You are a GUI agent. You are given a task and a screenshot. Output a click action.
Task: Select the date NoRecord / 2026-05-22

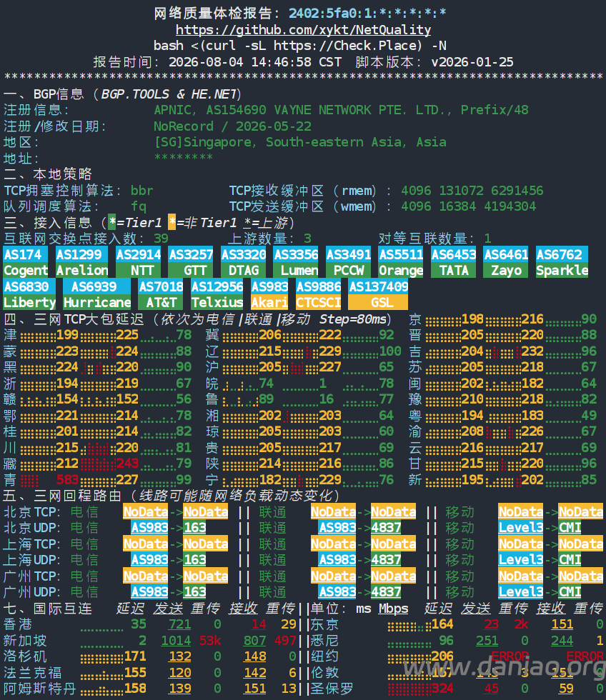point(232,126)
